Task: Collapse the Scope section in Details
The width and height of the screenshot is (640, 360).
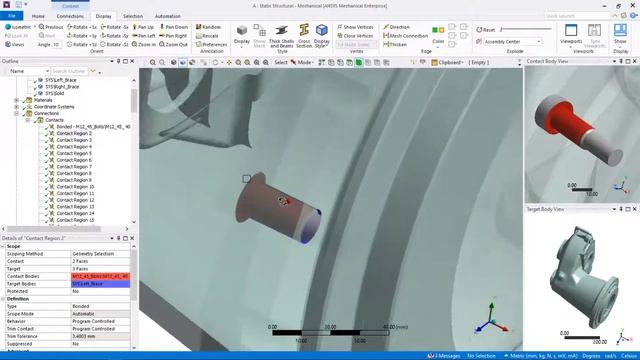Action: pyautogui.click(x=3, y=247)
